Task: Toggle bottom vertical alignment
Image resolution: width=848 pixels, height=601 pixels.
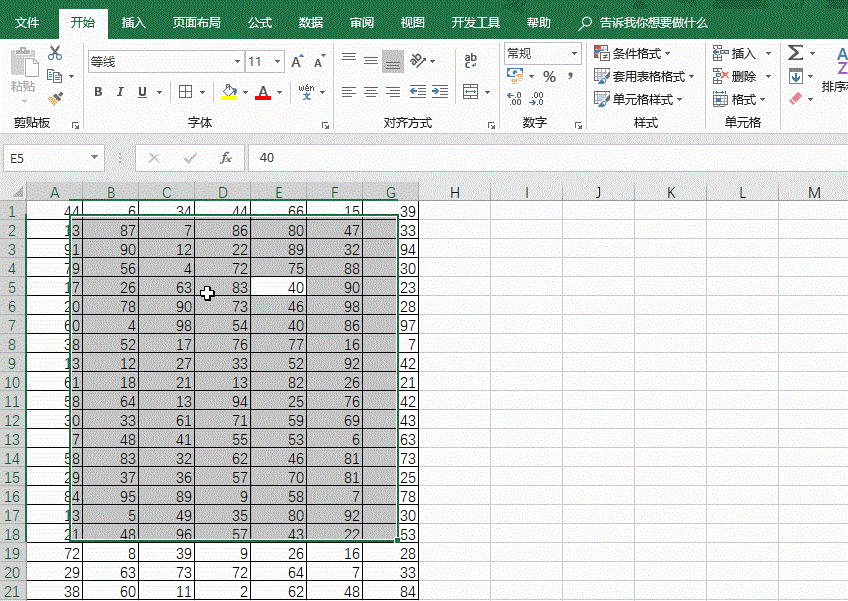Action: [393, 61]
